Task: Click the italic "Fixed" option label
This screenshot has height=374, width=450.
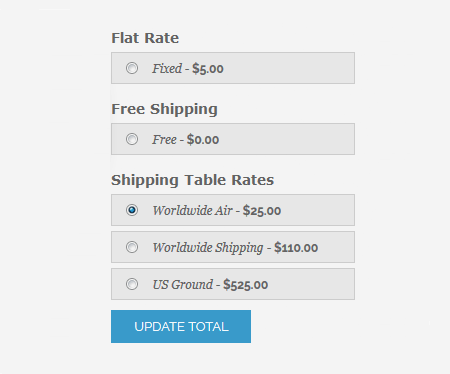Action: 167,69
